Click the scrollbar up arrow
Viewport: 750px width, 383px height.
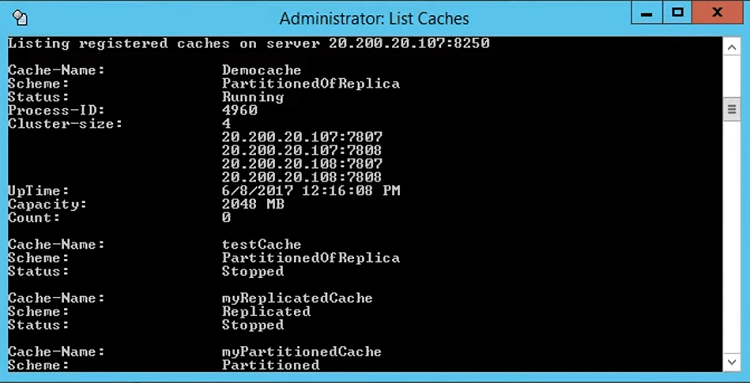pos(731,47)
